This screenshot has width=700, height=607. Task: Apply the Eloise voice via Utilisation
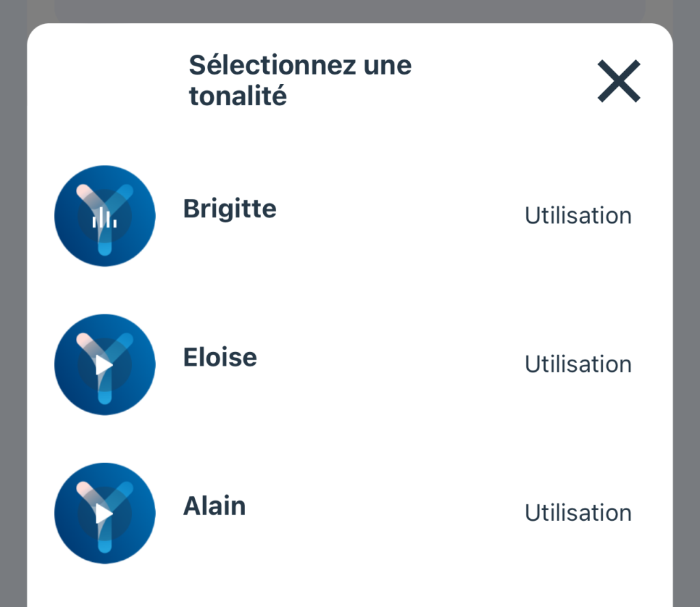pyautogui.click(x=578, y=364)
